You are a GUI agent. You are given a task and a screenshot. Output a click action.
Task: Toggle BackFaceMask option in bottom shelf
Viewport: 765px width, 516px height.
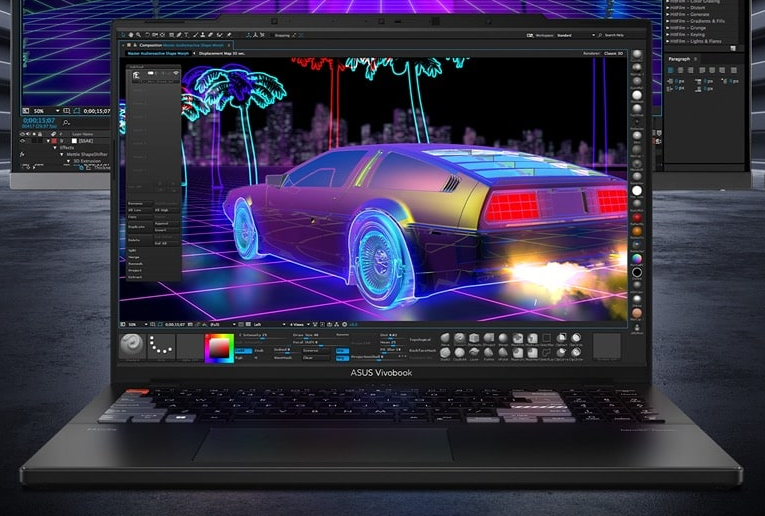[423, 351]
